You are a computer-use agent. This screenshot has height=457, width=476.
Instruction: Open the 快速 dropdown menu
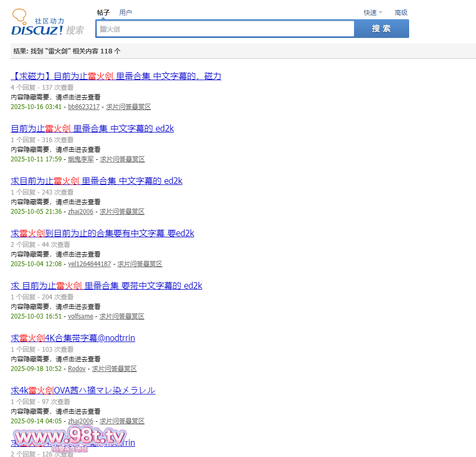(372, 13)
